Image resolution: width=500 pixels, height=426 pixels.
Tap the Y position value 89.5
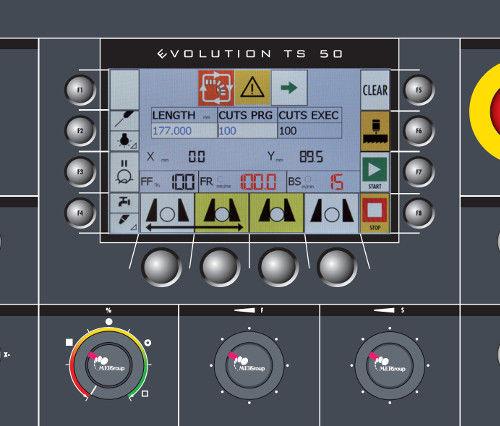pyautogui.click(x=311, y=156)
